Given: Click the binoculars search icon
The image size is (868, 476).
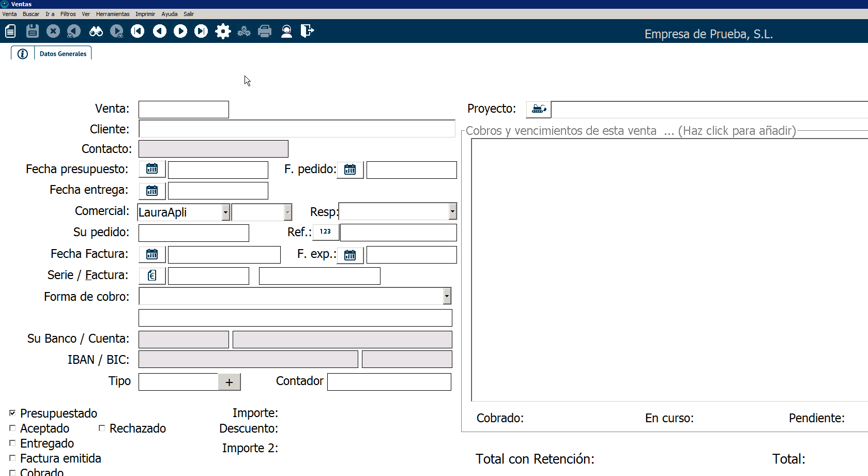Looking at the screenshot, I should 96,32.
